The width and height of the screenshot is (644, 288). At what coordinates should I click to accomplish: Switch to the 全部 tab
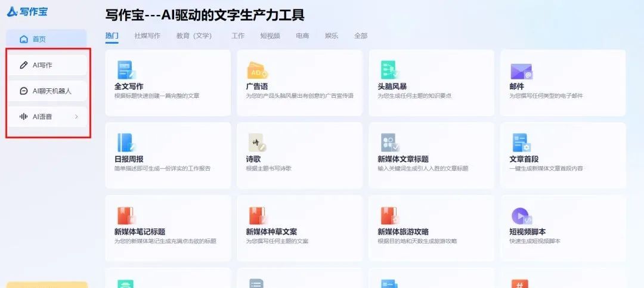361,36
